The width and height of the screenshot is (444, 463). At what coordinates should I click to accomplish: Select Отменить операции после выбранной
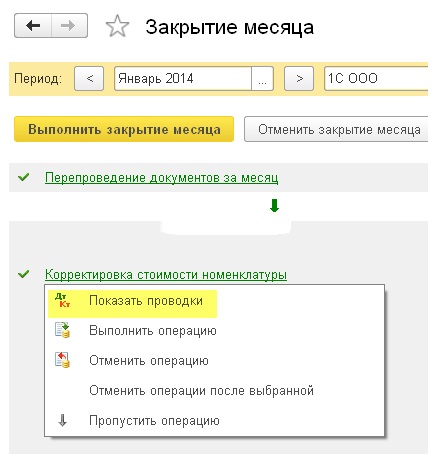pyautogui.click(x=214, y=391)
